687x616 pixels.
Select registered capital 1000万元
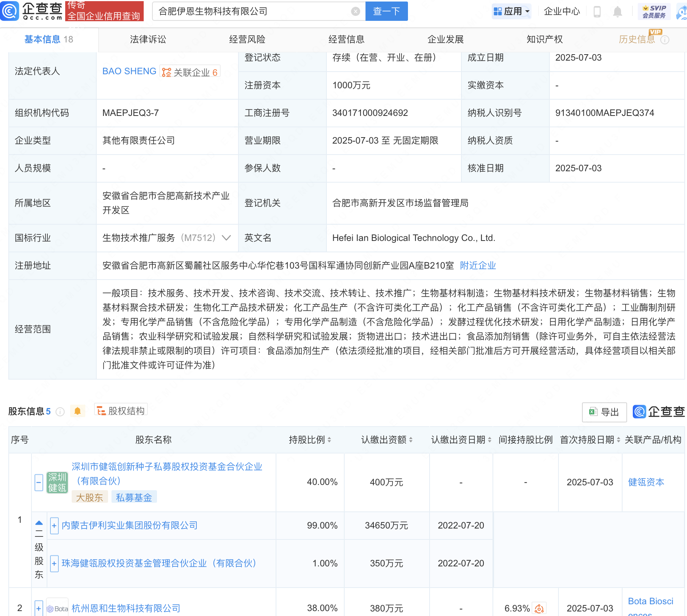[351, 85]
